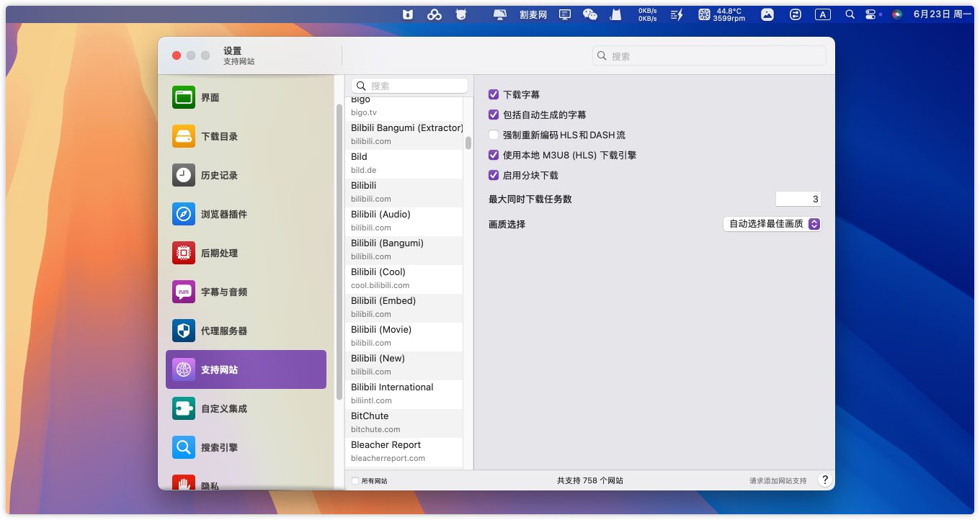Open the input method menu bar item
980x520 pixels.
(x=822, y=14)
